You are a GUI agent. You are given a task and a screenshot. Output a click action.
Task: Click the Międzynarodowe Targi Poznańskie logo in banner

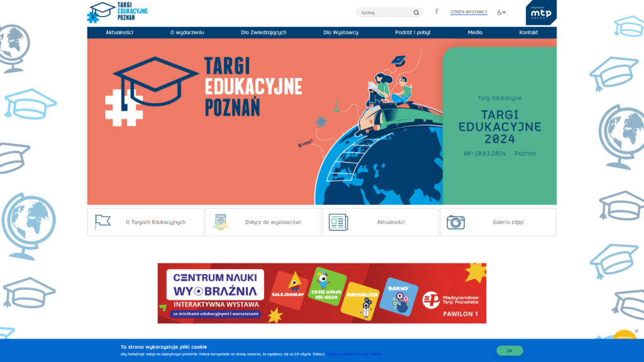point(450,300)
